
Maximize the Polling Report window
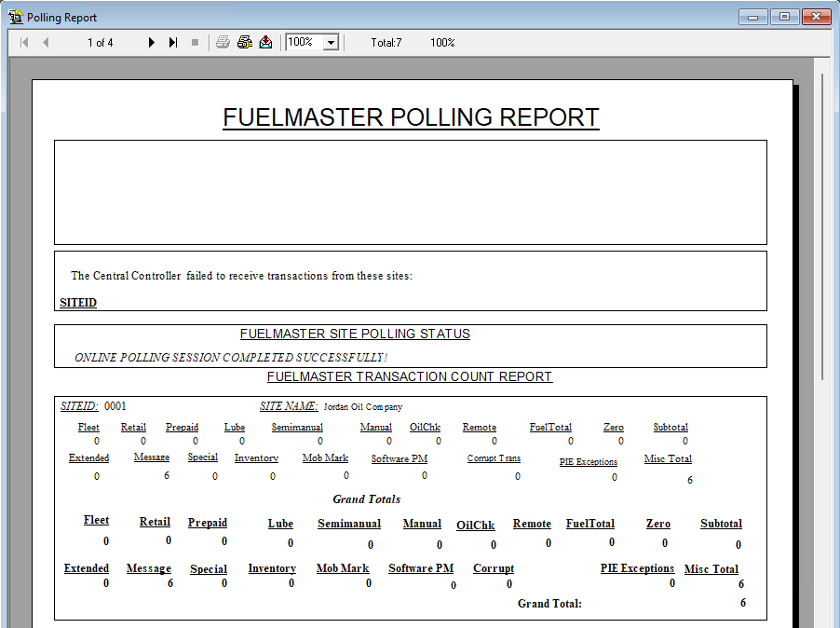[784, 17]
